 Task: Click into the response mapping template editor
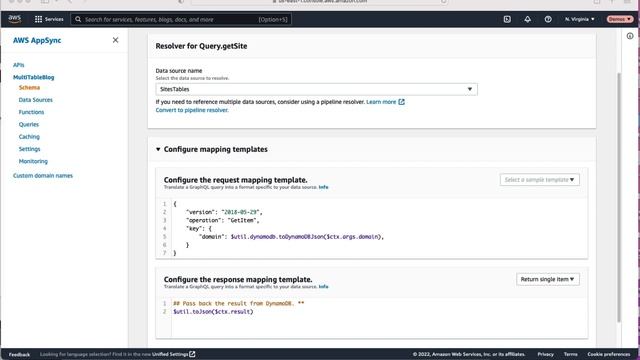click(371, 318)
